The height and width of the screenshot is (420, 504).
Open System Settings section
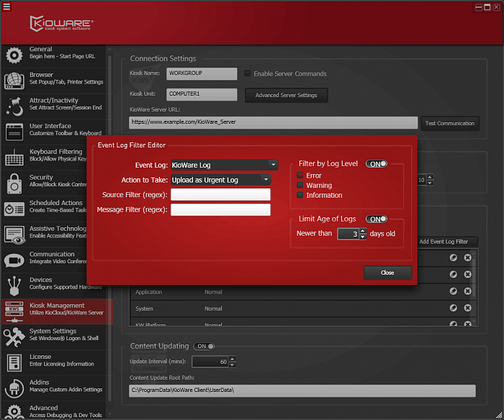pyautogui.click(x=53, y=331)
